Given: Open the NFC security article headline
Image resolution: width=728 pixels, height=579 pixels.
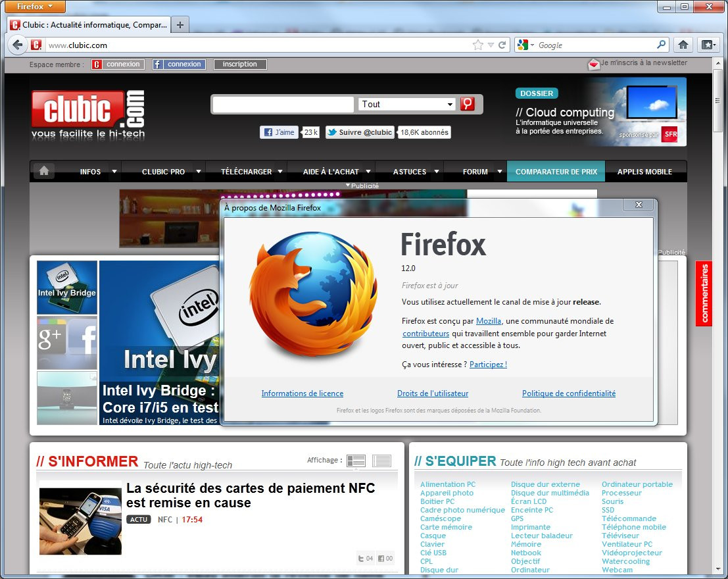Looking at the screenshot, I should click(251, 495).
